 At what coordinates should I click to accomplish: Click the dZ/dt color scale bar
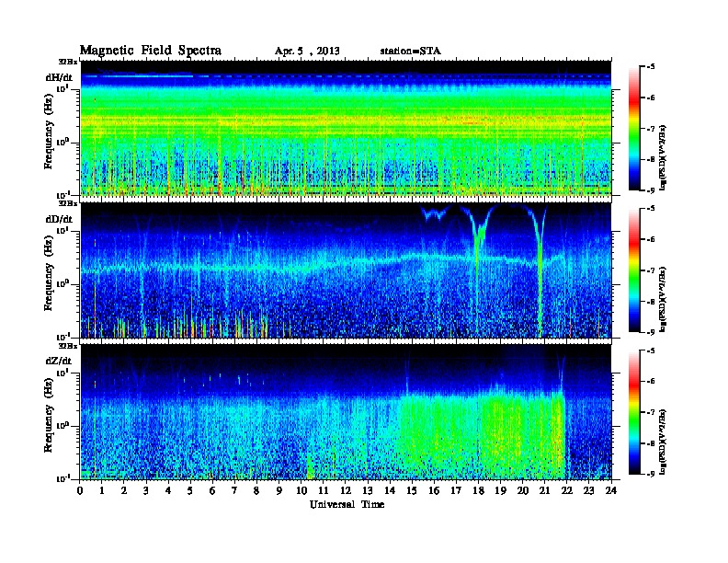coord(634,412)
